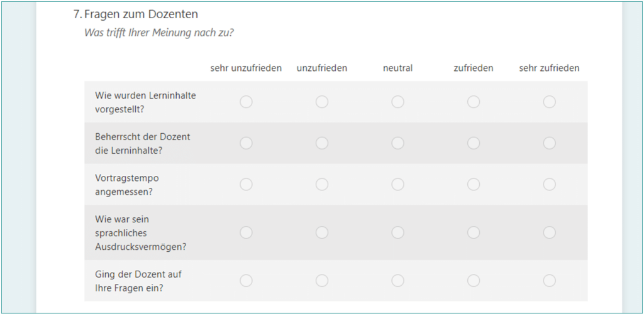Viewport: 644px width, 314px height.
Task: Select 'sehr unzufrieden' for 'Wie wurden Lerninhalte vorgestellt?'
Action: tap(246, 102)
